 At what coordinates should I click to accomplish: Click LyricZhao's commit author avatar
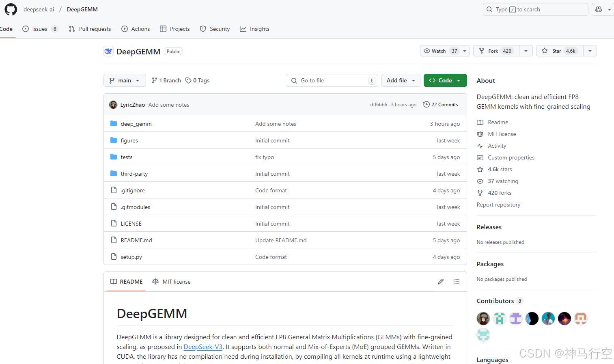pyautogui.click(x=113, y=105)
